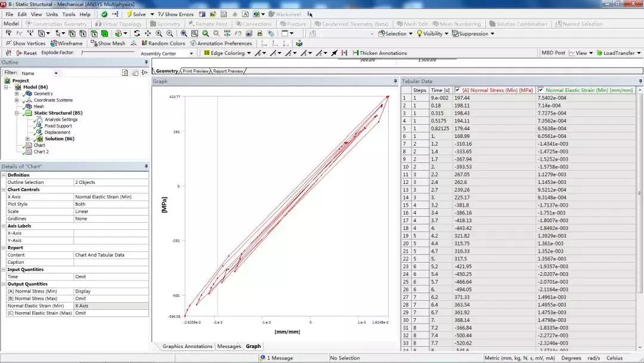Open the Messages tab
Viewport: 644px width, 363px height.
pyautogui.click(x=229, y=346)
